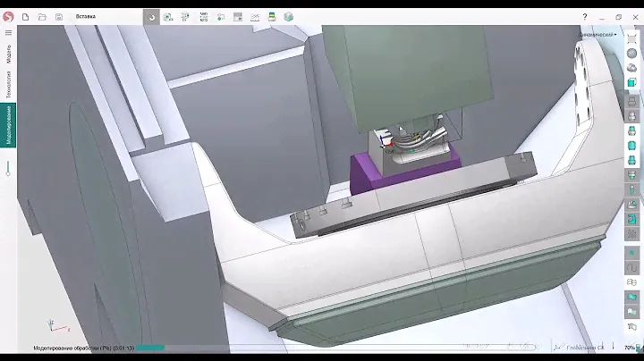Toggle the gray sphere display in right toolbar
644x361 pixels.
tap(631, 54)
